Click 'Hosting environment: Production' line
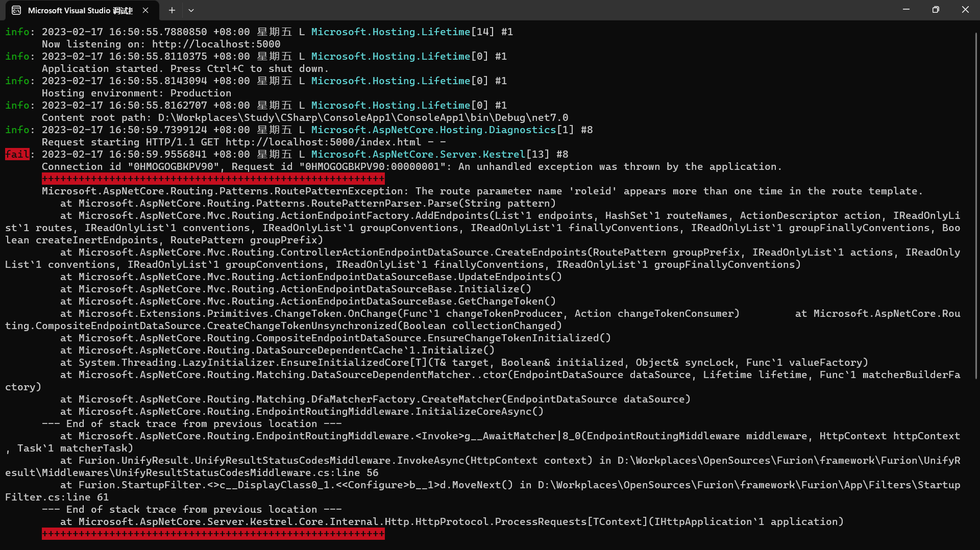 136,93
